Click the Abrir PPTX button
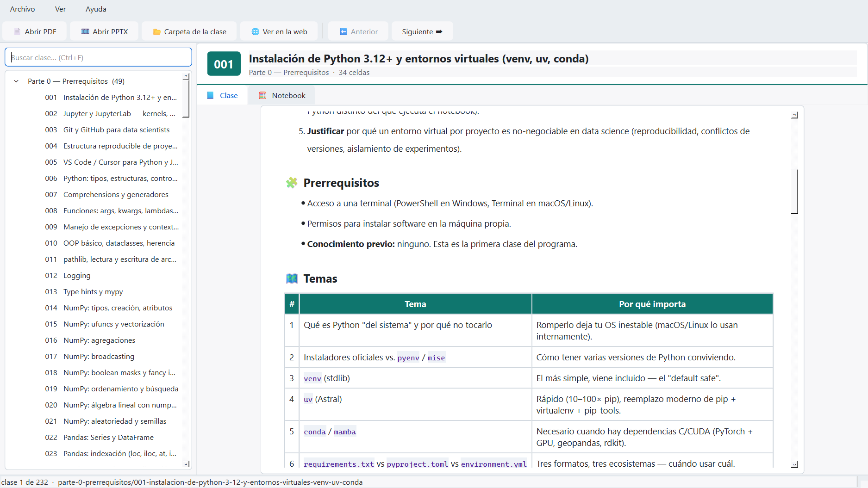This screenshot has height=488, width=868. (104, 31)
